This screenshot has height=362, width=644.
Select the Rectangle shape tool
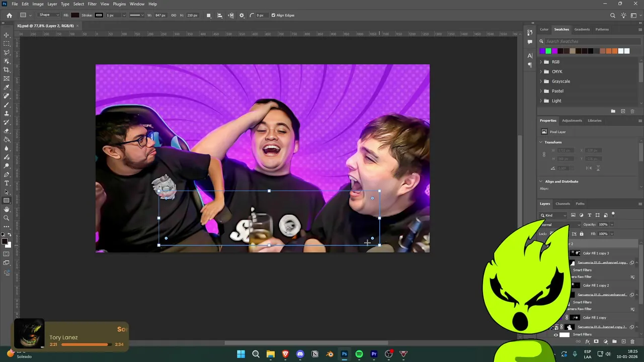point(7,201)
